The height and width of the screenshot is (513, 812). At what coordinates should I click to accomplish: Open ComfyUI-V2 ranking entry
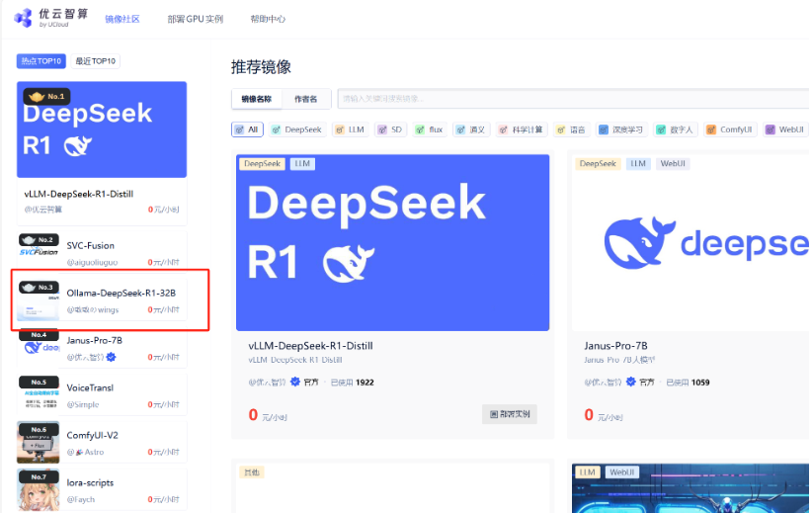92,435
